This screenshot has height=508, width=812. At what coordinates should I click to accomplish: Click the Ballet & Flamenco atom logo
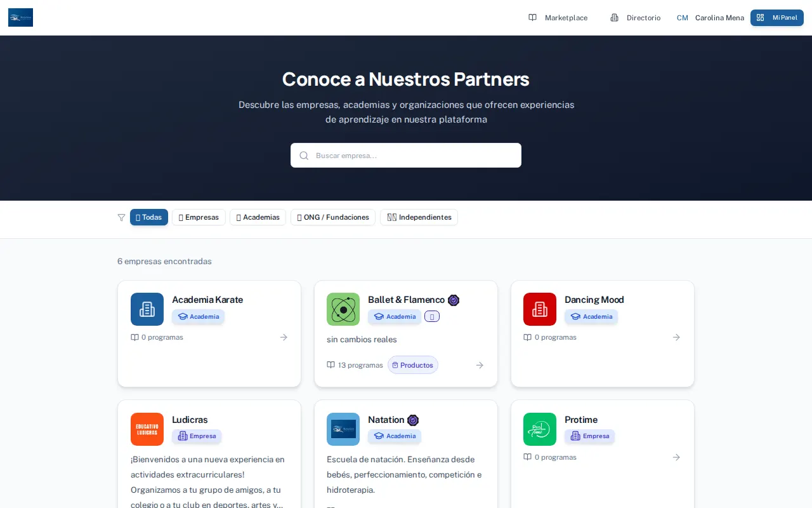click(343, 309)
